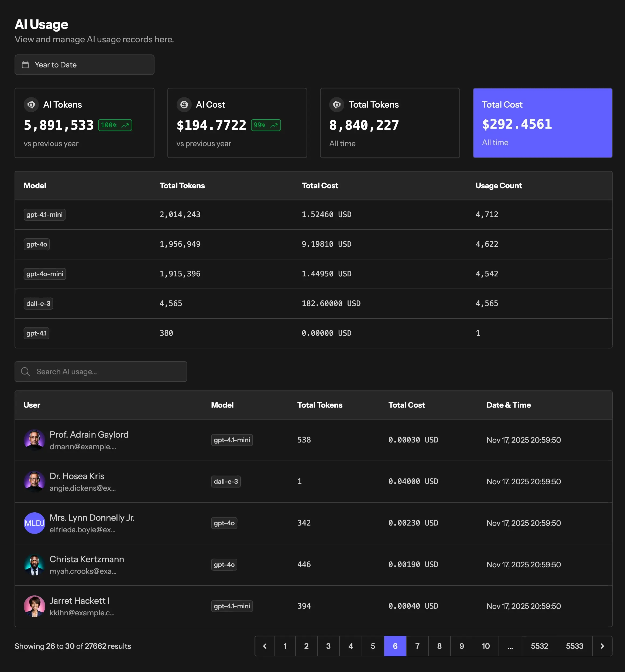Click the dollar sign icon on AI Cost card

184,104
